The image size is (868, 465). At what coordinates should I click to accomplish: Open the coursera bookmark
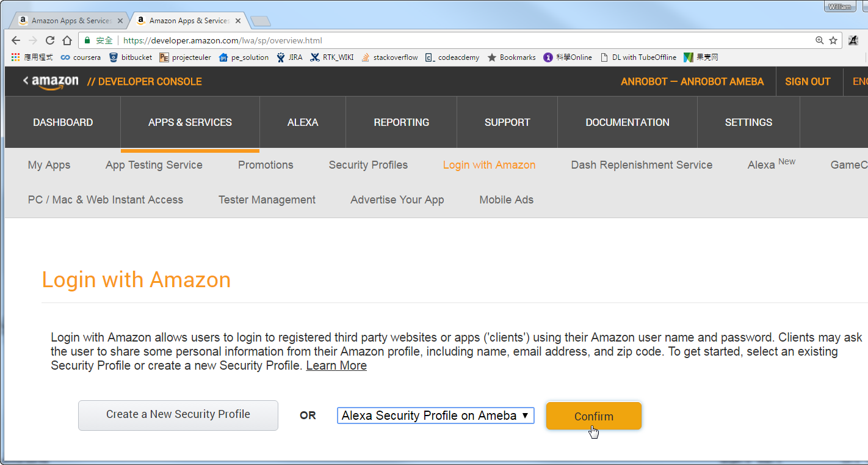[x=79, y=57]
